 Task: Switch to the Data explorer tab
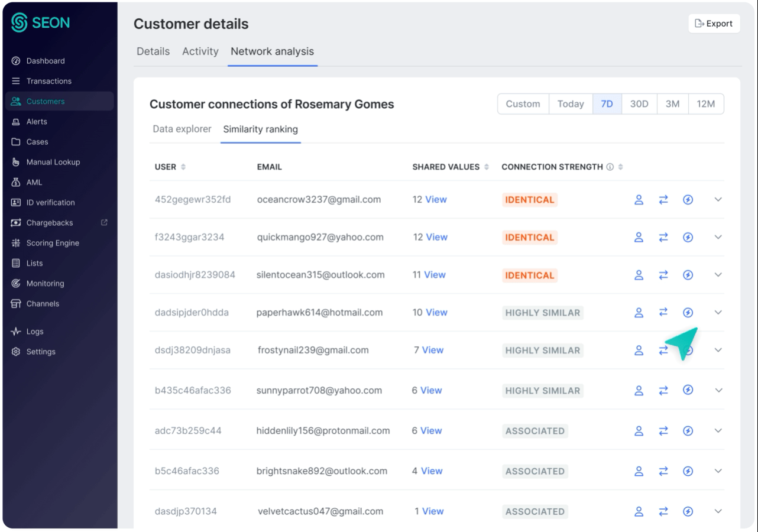point(182,129)
